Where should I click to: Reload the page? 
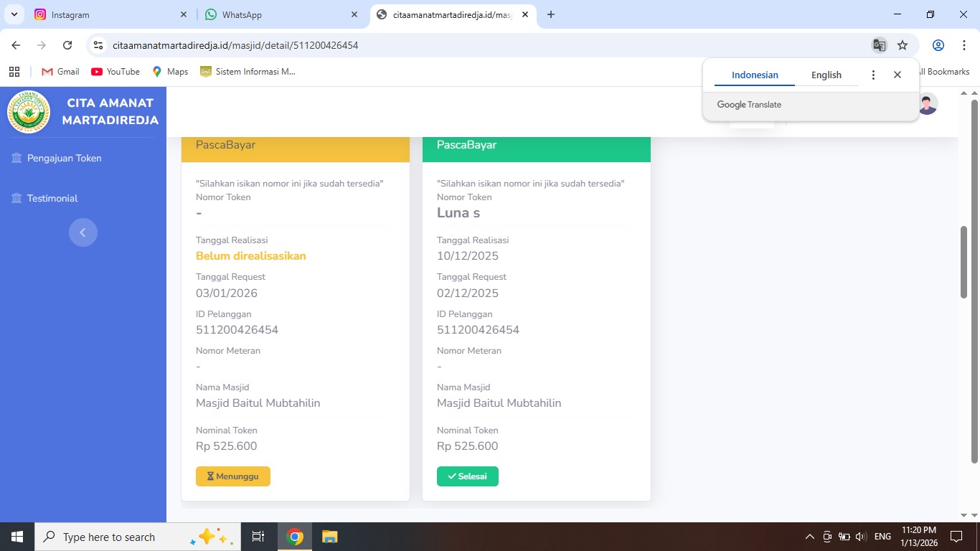(x=67, y=45)
